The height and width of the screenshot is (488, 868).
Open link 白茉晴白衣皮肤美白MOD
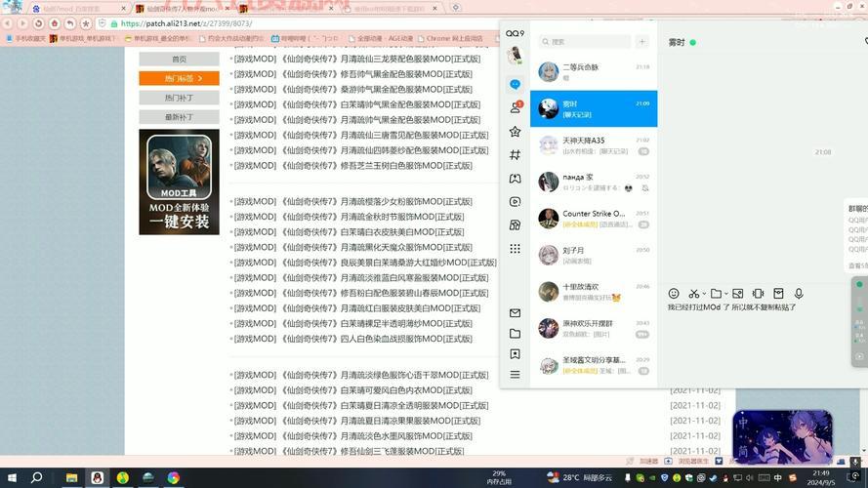tap(349, 232)
